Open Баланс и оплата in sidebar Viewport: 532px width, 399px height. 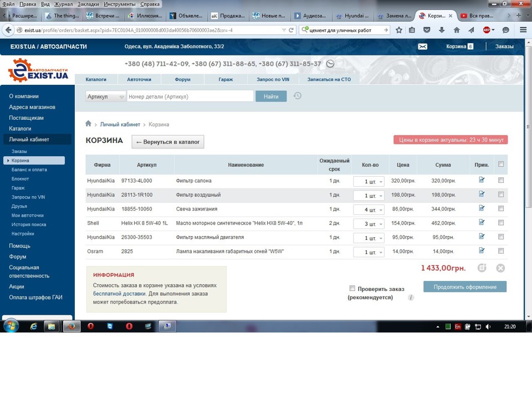click(x=29, y=170)
